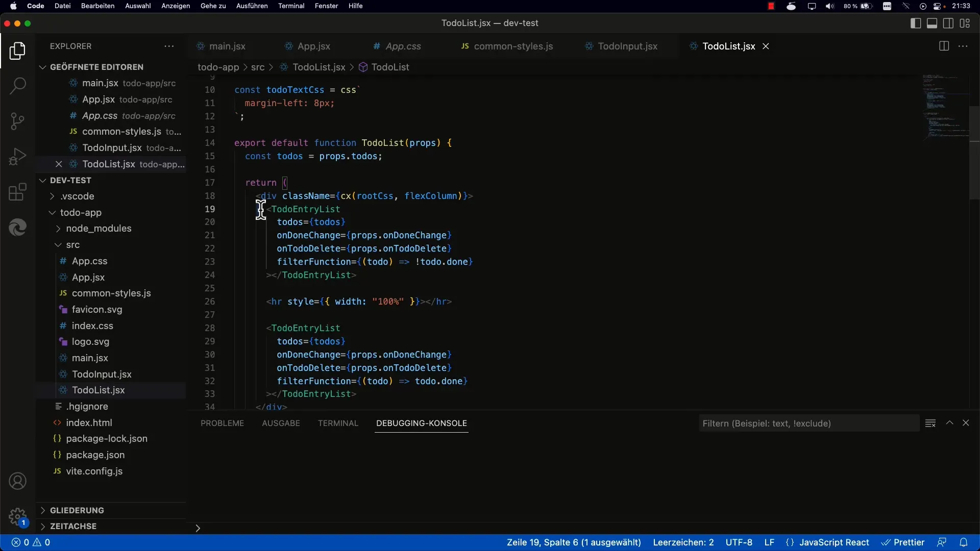Expand the node_modules folder
980x551 pixels.
coord(99,228)
